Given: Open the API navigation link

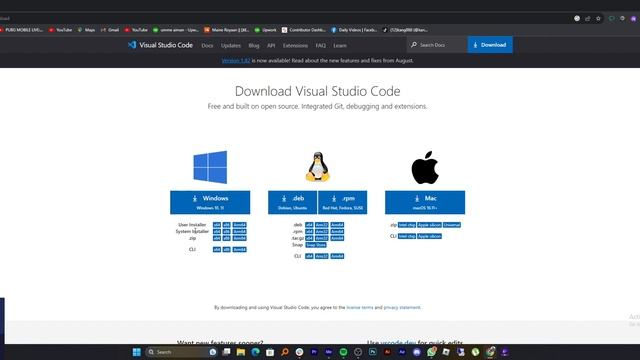Looking at the screenshot, I should (x=271, y=46).
